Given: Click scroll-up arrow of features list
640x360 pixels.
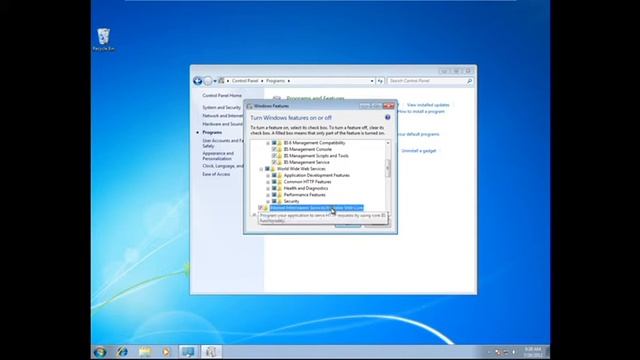Looking at the screenshot, I should point(388,143).
